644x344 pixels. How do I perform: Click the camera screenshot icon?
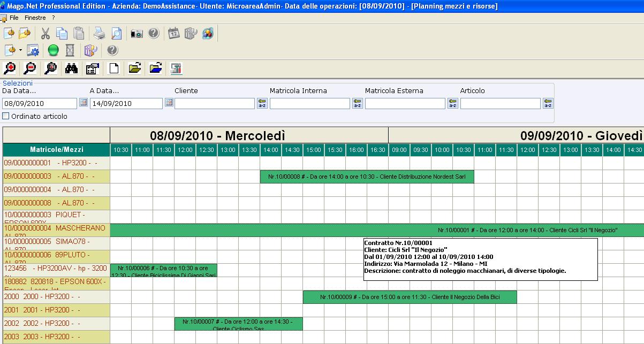pyautogui.click(x=137, y=33)
